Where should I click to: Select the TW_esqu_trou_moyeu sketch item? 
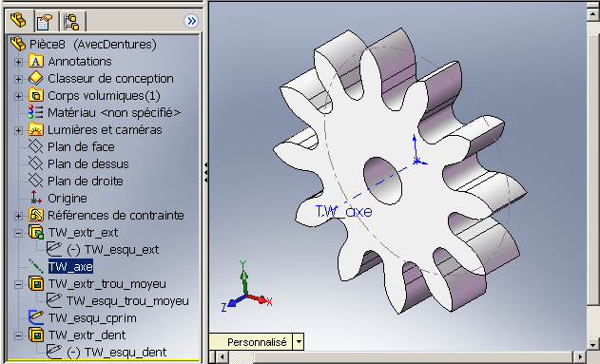(118, 301)
